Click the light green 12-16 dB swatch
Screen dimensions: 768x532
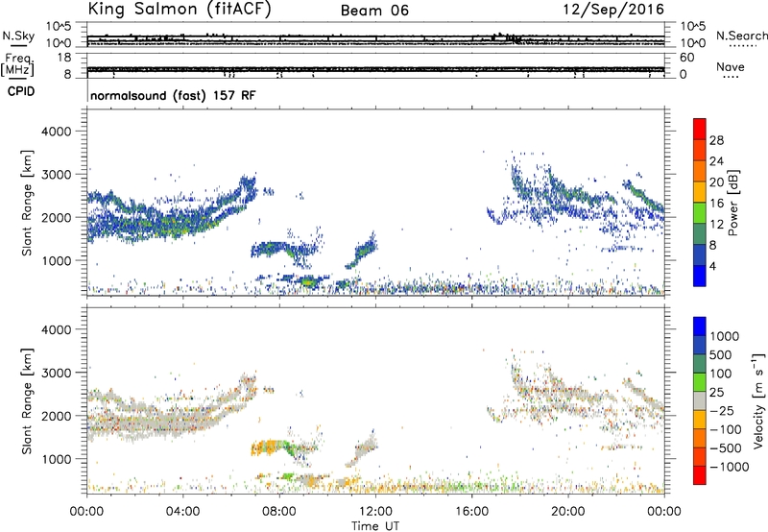click(x=700, y=212)
